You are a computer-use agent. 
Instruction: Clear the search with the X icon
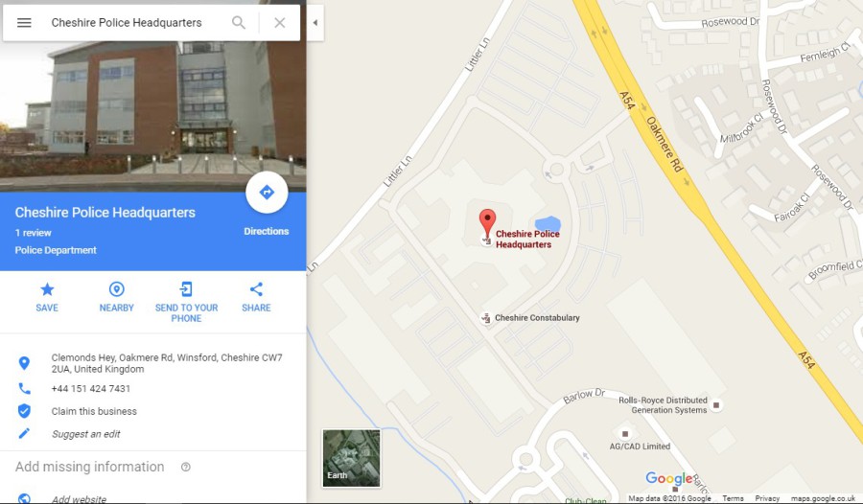[280, 23]
